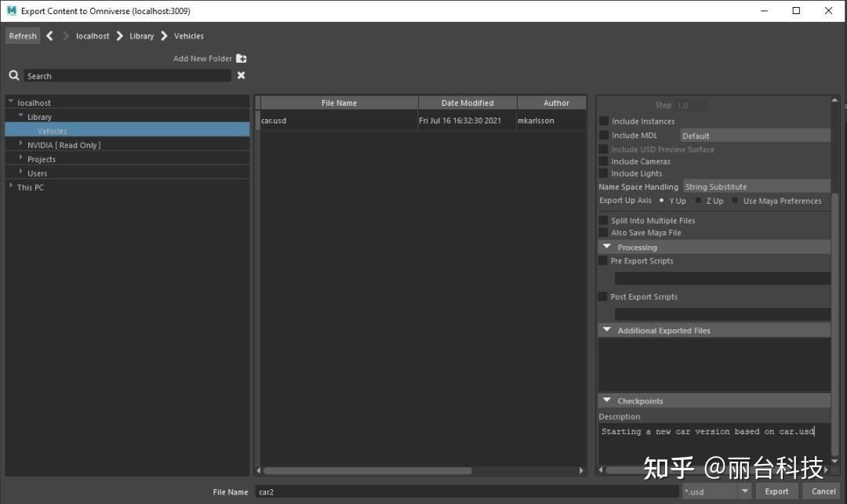Viewport: 847px width, 504px height.
Task: Open the Add New Folder icon
Action: tap(240, 58)
